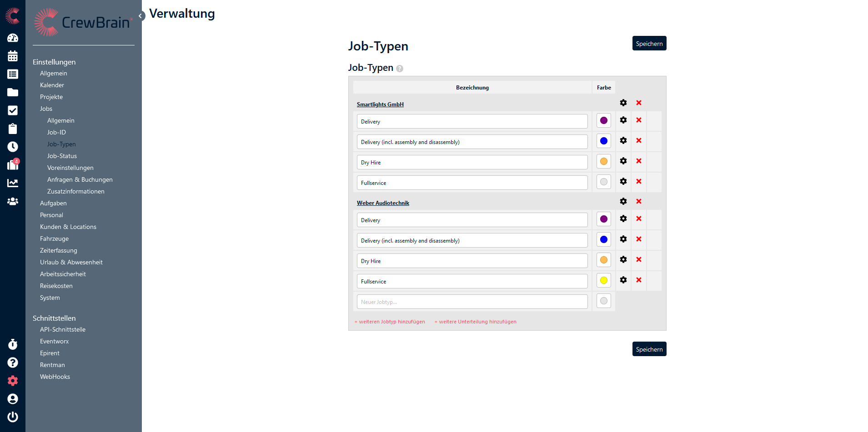Screen dimensions: 868x432
Task: Click '+ weitere Unterteilung hinzufügen' link
Action: coord(475,322)
